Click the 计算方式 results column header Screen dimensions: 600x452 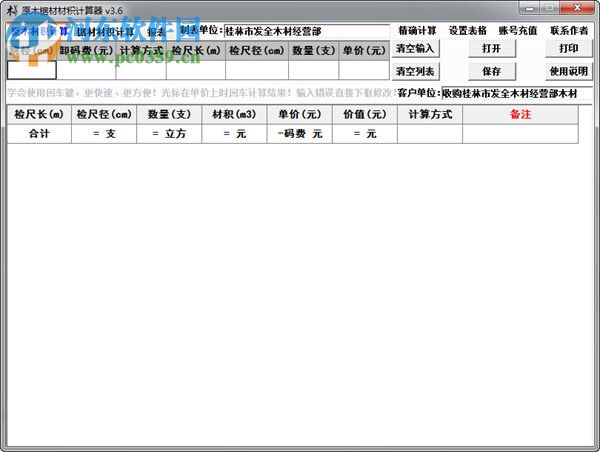430,114
